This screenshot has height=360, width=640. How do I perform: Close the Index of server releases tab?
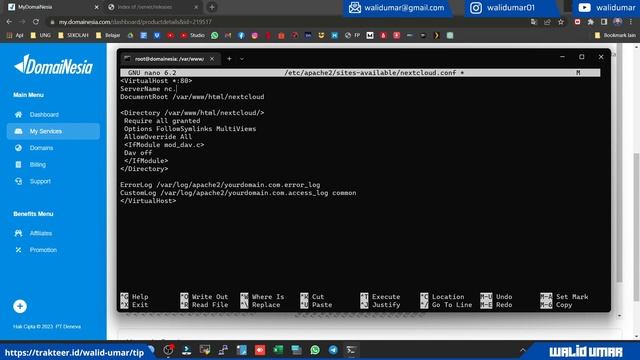tap(196, 7)
